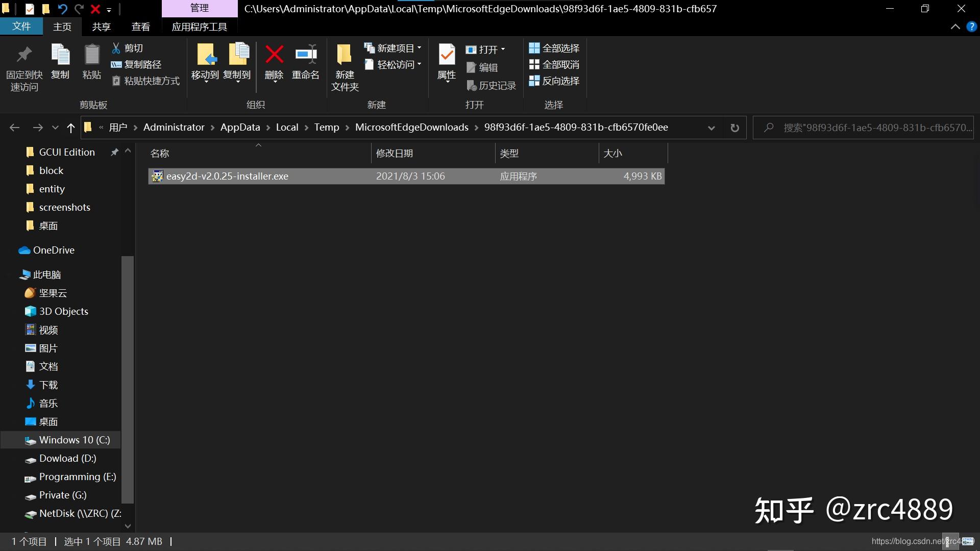
Task: Click the Paste ribbon icon
Action: [92, 62]
